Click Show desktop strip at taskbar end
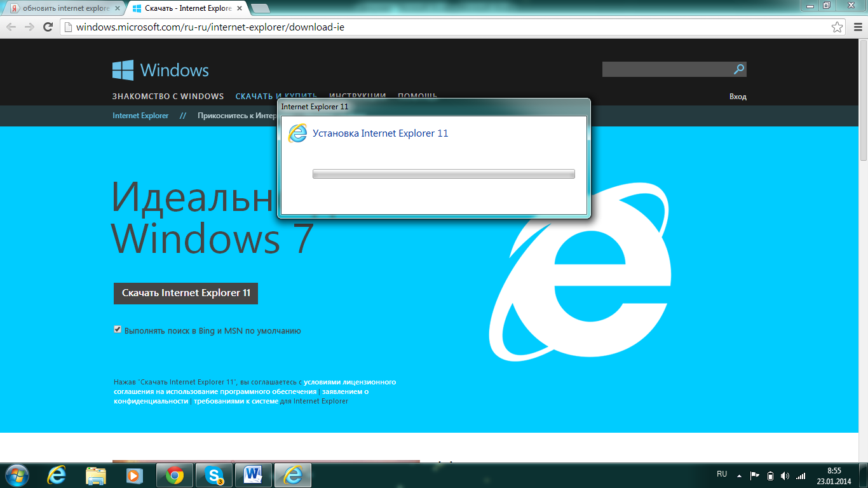The image size is (868, 488). coord(864,475)
